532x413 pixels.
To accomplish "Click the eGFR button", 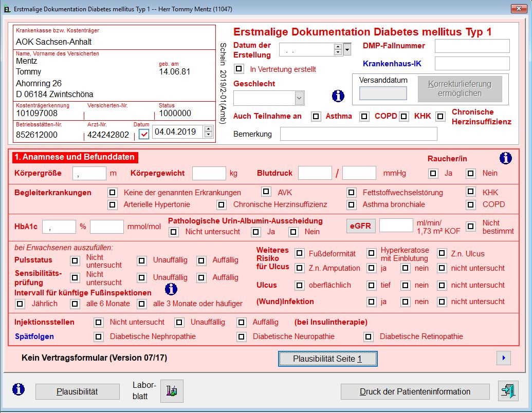I will 360,226.
